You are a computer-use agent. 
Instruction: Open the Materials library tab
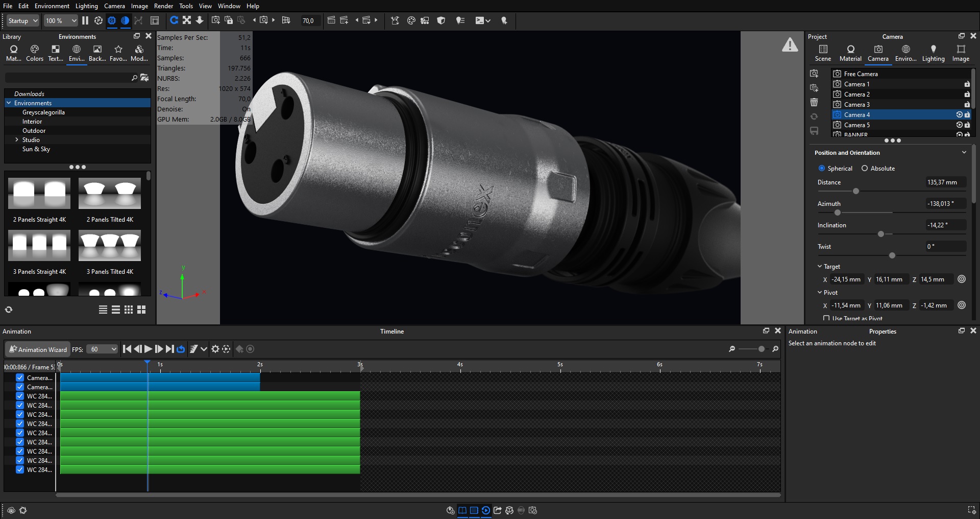pos(14,53)
